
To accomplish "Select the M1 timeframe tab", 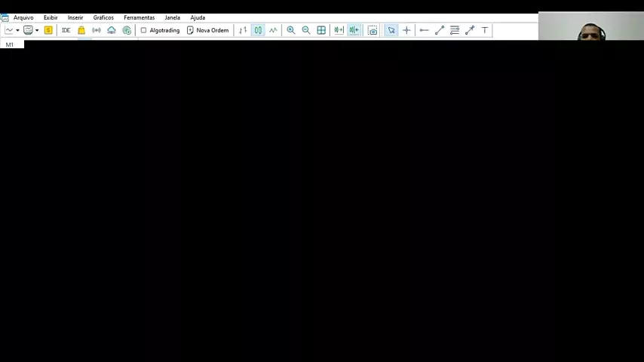I will point(10,44).
